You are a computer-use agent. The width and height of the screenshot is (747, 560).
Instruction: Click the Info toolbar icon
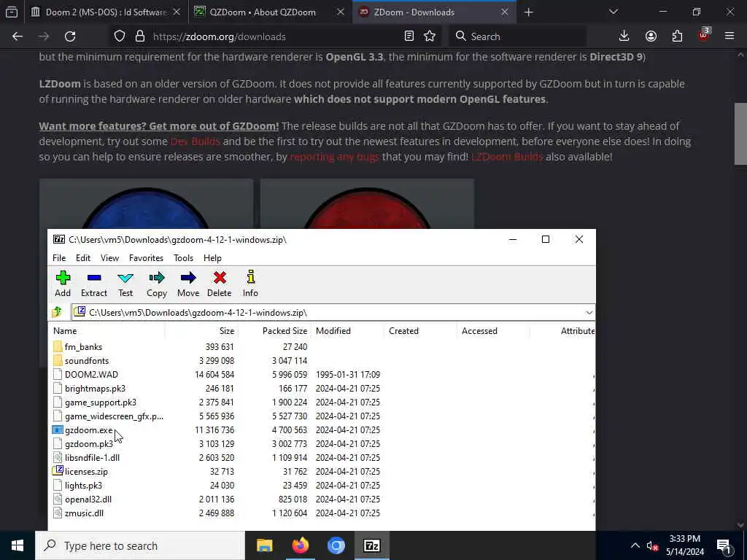251,284
